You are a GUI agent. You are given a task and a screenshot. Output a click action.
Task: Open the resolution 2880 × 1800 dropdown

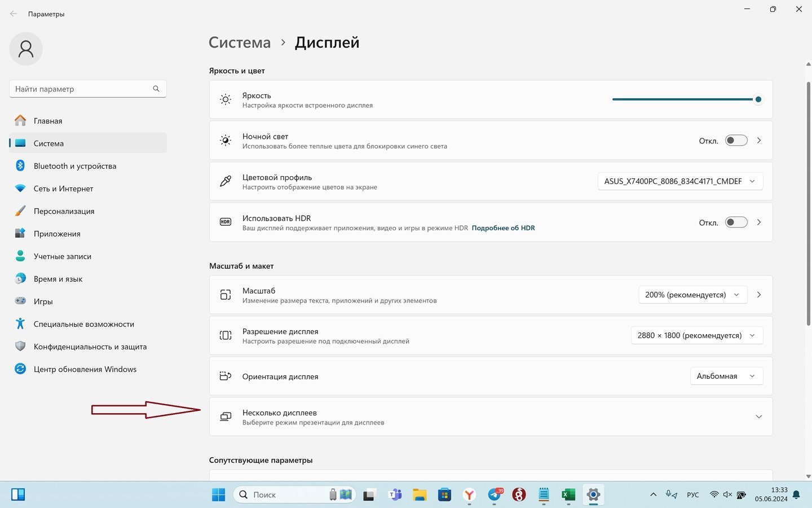pos(696,335)
